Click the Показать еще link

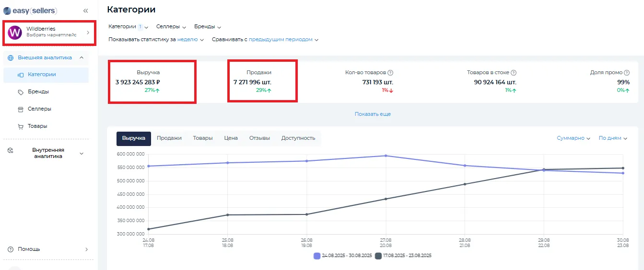point(373,114)
